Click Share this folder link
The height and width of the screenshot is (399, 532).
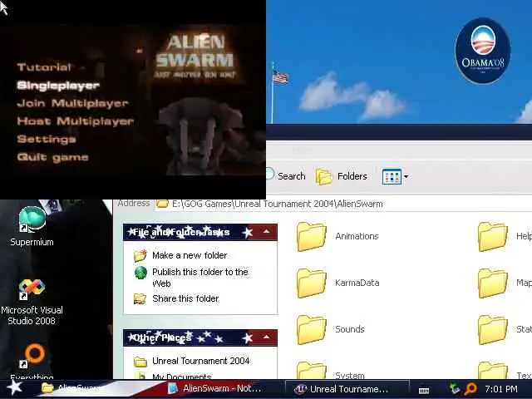(185, 298)
